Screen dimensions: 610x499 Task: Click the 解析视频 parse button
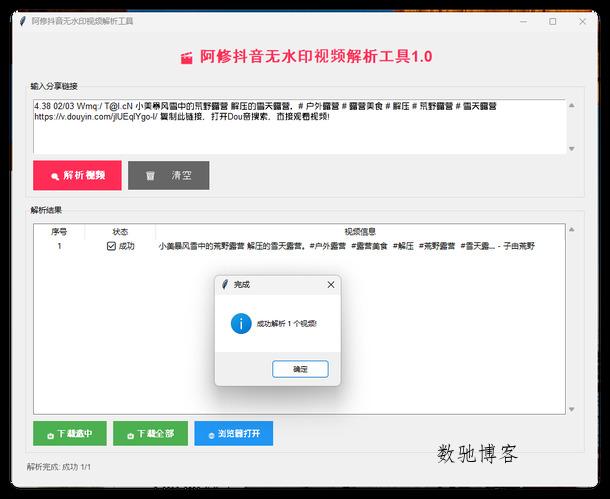click(x=77, y=175)
